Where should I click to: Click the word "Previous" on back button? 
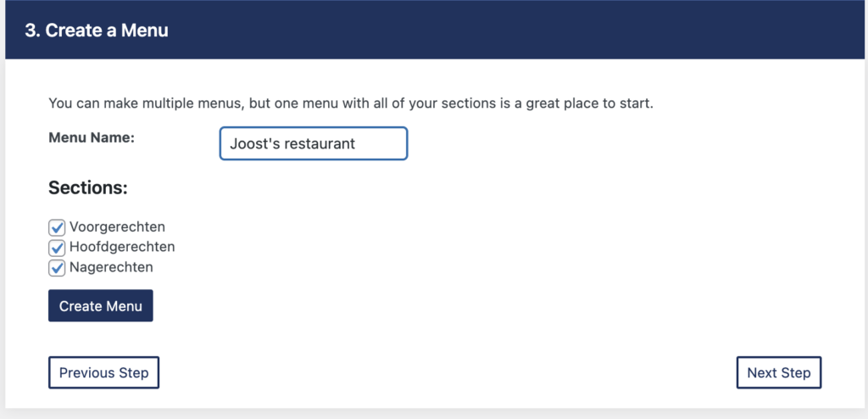pyautogui.click(x=86, y=372)
